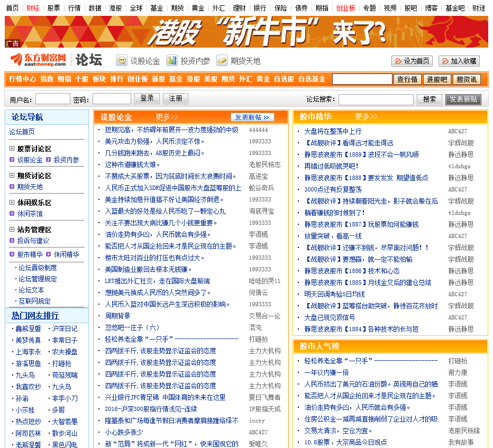Click the 登录 button
The height and width of the screenshot is (448, 493).
click(147, 98)
